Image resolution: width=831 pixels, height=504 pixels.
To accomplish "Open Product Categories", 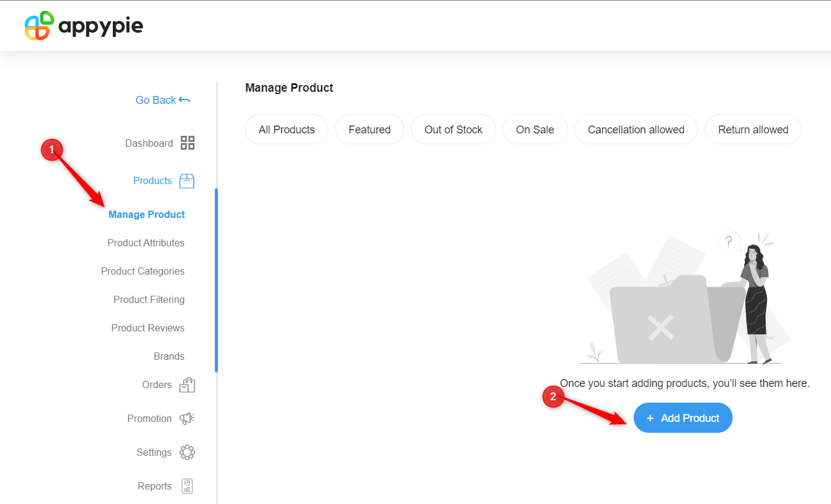I will pyautogui.click(x=142, y=271).
